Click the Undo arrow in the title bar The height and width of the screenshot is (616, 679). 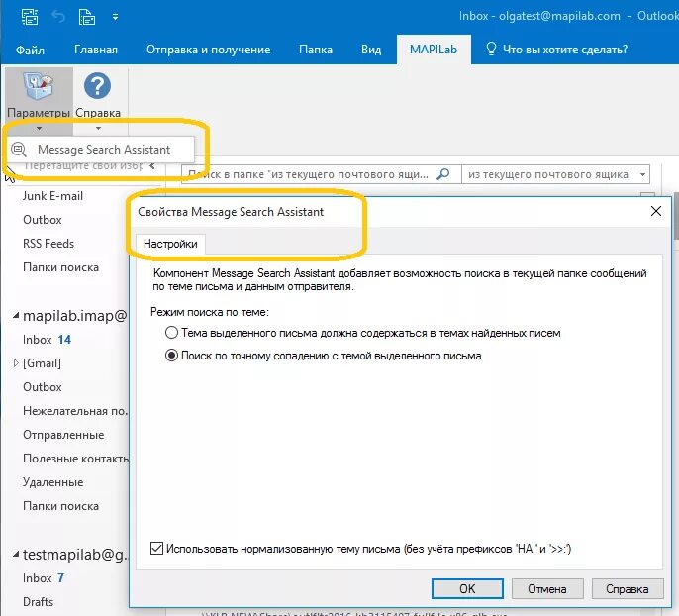pos(58,17)
